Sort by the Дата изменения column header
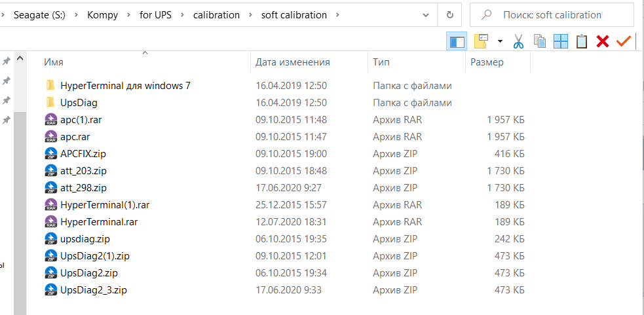This screenshot has height=315, width=644. click(x=292, y=62)
